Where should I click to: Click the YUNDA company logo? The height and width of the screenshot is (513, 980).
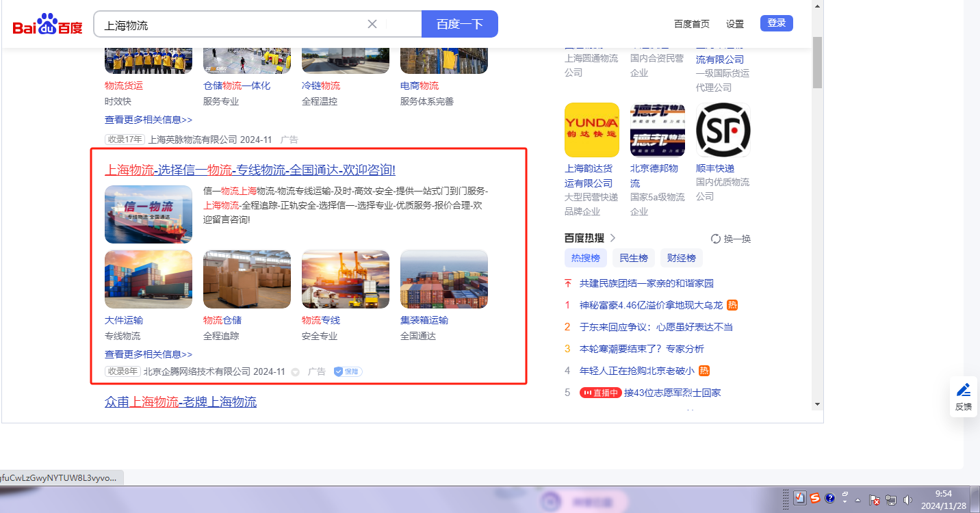click(x=591, y=130)
